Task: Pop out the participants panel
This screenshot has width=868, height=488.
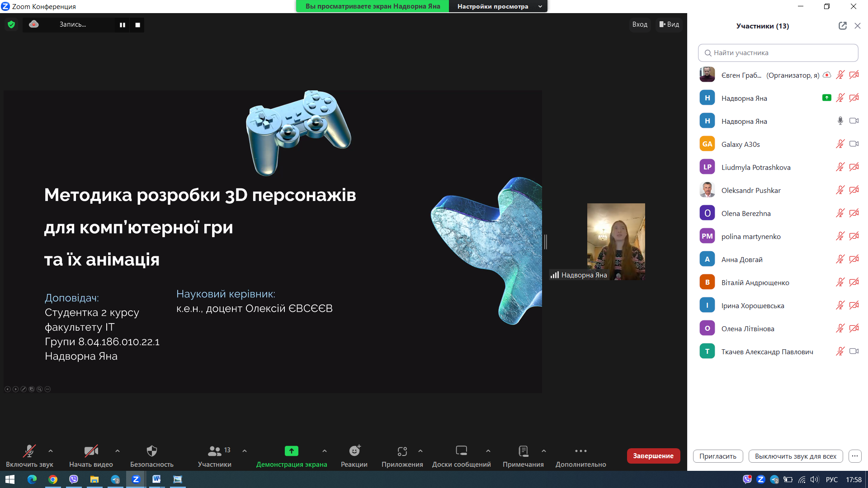Action: 842,26
